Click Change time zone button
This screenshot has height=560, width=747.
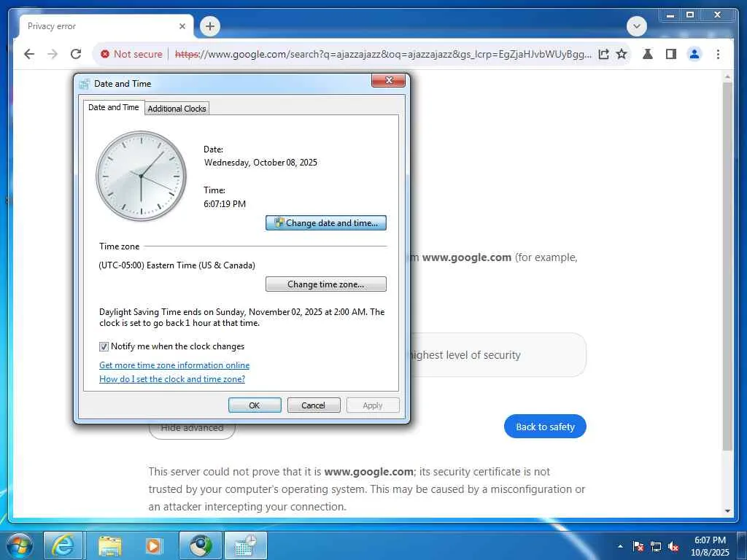click(x=326, y=284)
